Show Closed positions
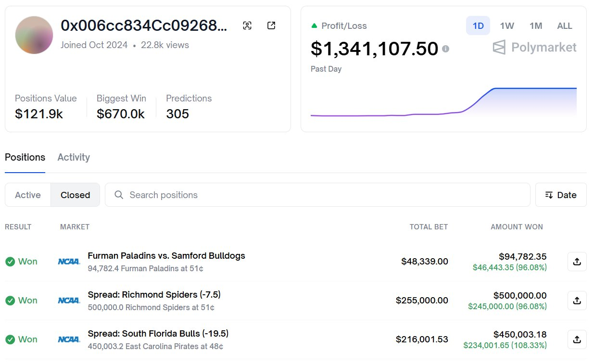Screen dimensions: 594x364 tap(75, 195)
